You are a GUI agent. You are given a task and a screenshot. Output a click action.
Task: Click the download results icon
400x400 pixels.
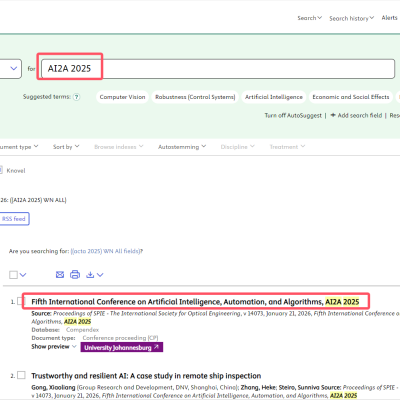tap(90, 275)
